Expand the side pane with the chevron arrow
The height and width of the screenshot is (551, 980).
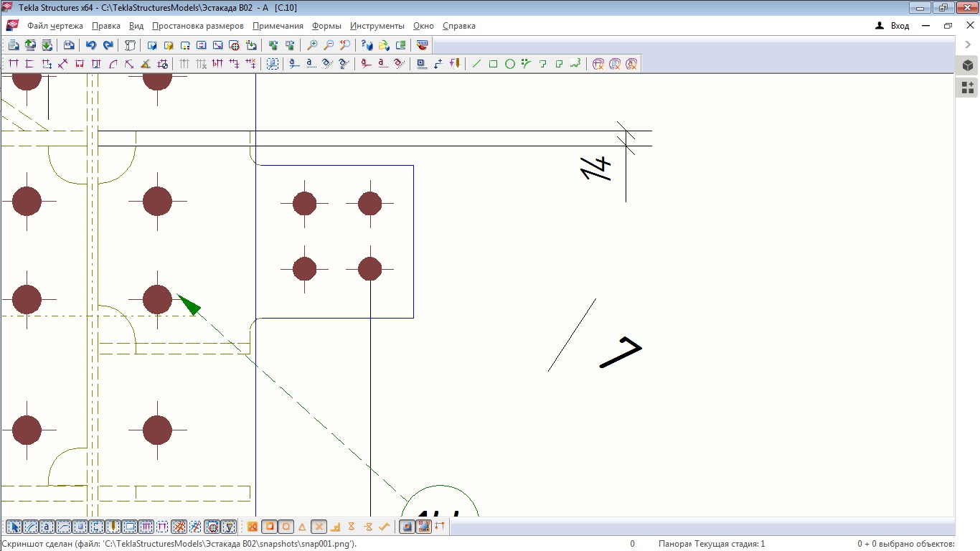coord(968,44)
